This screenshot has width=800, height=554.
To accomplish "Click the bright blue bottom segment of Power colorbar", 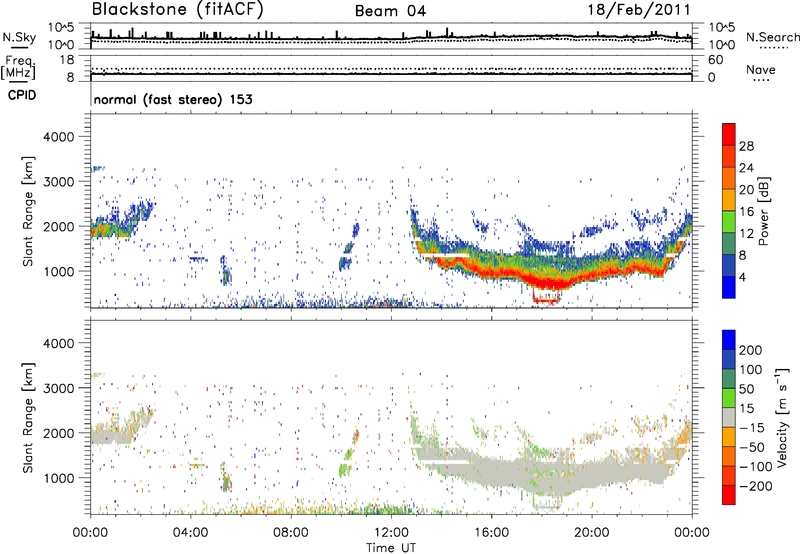I will (x=729, y=287).
